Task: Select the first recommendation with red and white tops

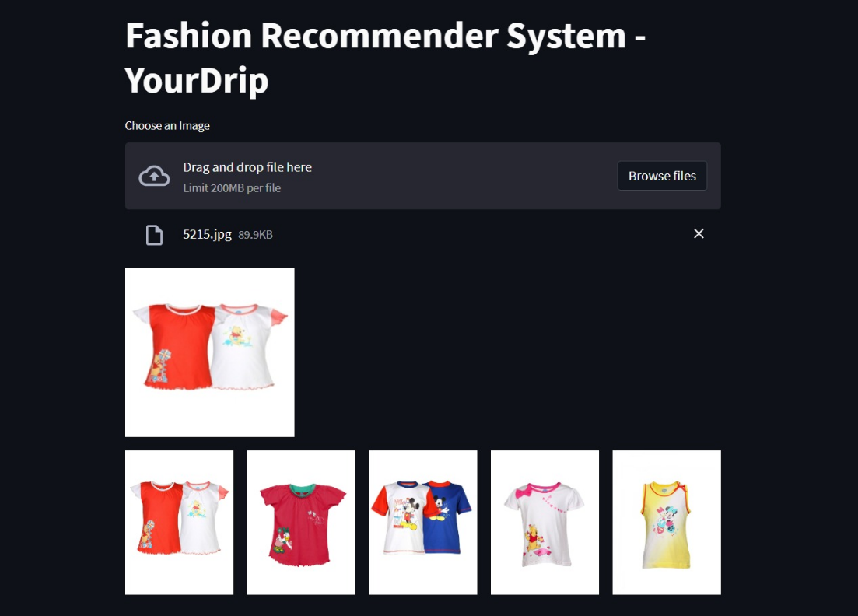Action: tap(180, 523)
